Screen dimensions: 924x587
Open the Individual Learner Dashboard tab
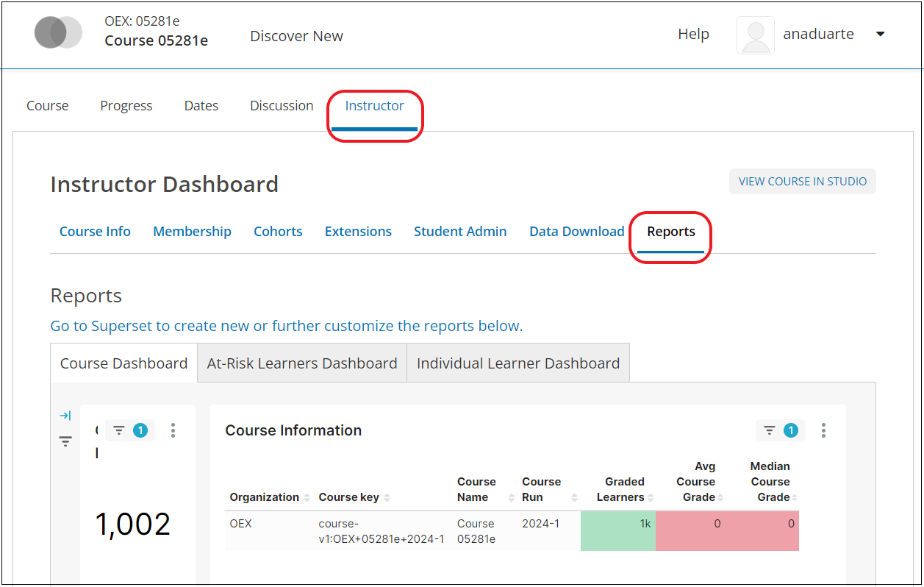[x=517, y=363]
